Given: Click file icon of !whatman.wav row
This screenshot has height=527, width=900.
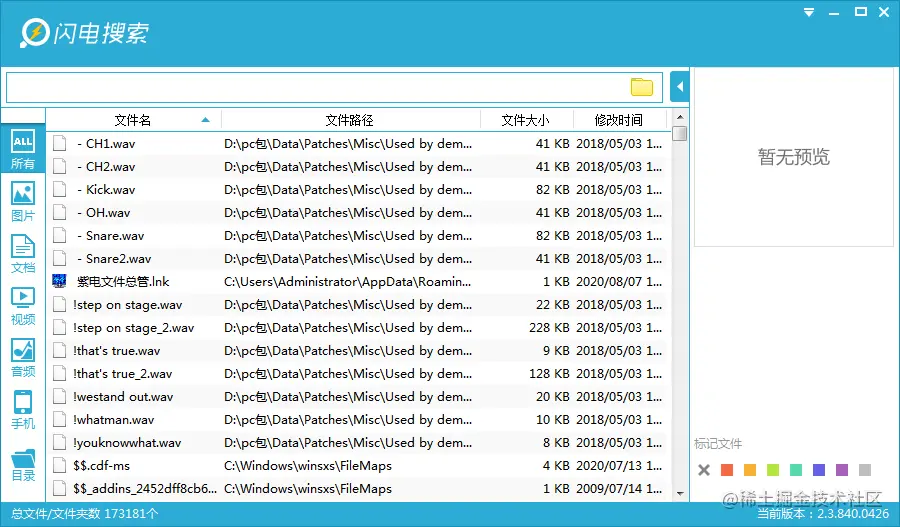Looking at the screenshot, I should [60, 420].
